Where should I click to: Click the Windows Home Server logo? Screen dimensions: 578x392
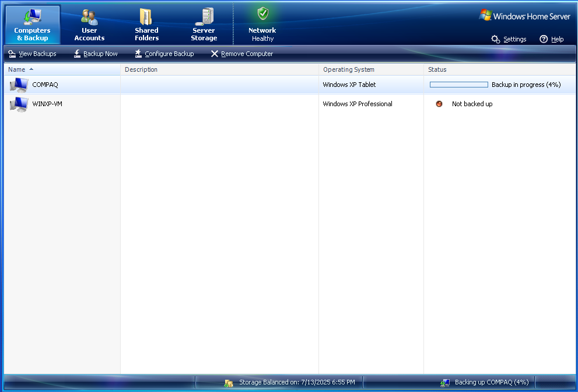point(524,16)
